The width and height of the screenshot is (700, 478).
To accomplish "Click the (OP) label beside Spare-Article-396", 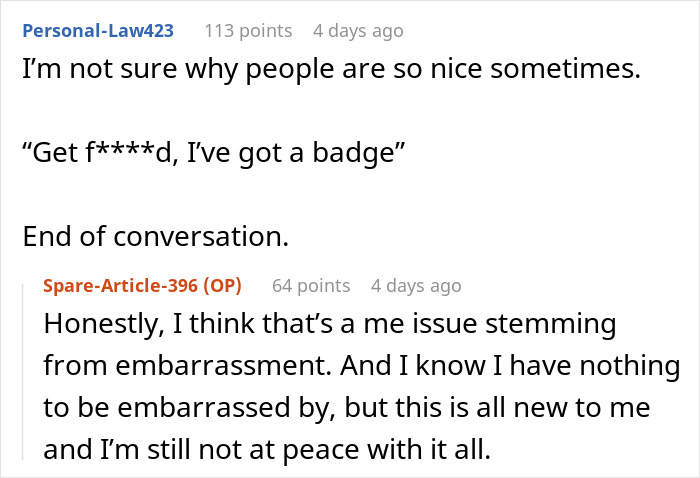I will 223,286.
